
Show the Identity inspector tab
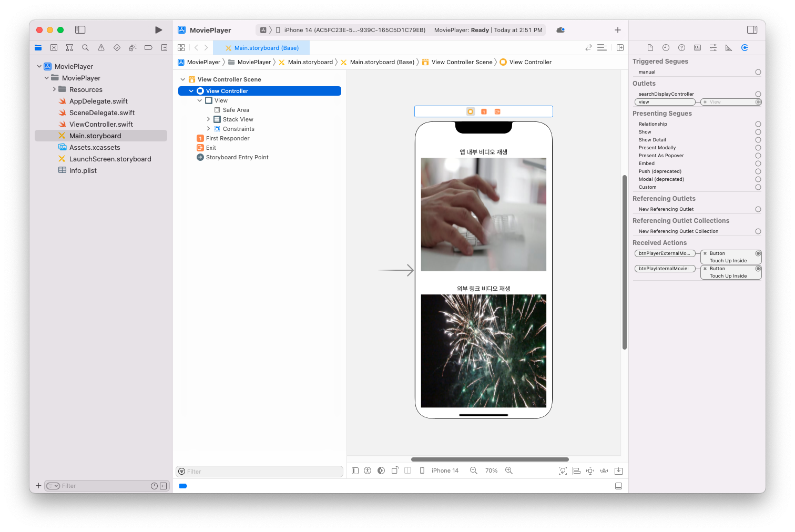coord(697,48)
